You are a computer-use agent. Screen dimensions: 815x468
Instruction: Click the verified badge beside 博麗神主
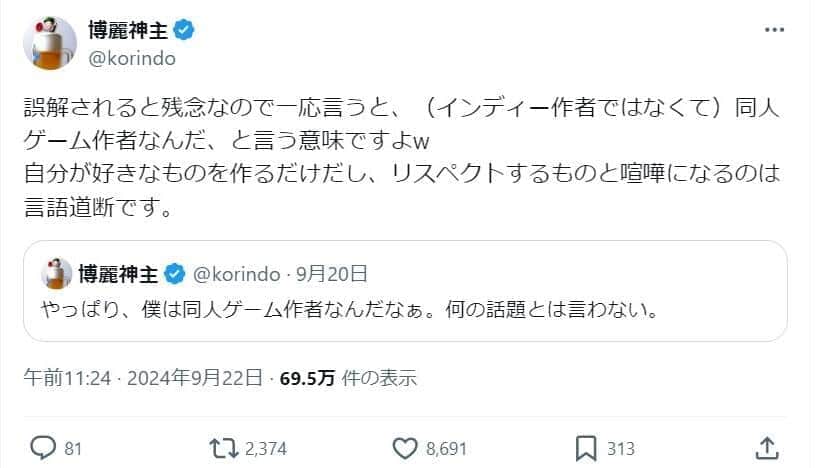185,31
